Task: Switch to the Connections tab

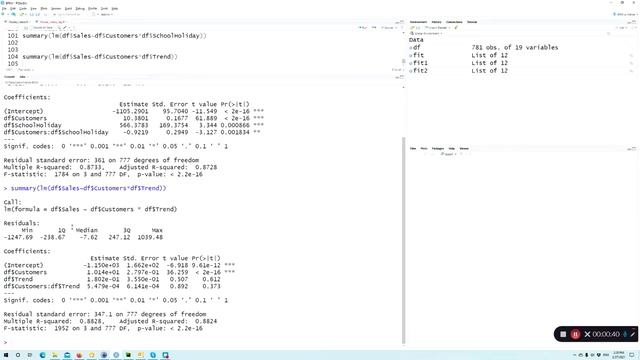Action: pyautogui.click(x=454, y=22)
